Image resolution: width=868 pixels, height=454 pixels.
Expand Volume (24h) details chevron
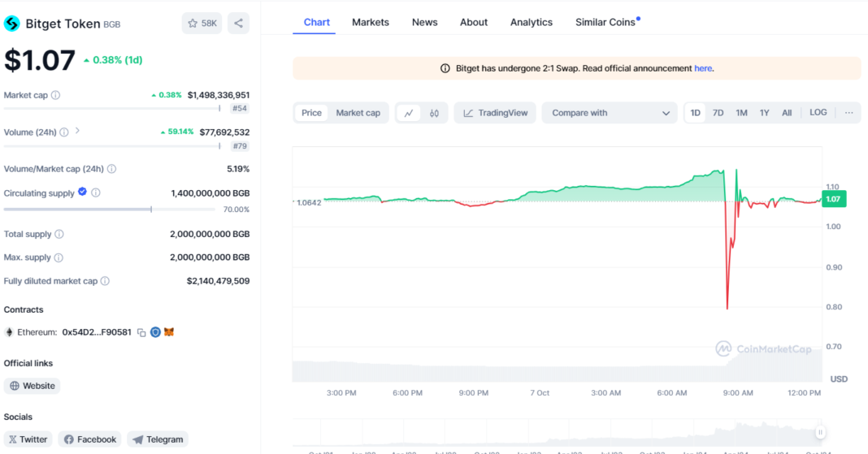pos(77,131)
